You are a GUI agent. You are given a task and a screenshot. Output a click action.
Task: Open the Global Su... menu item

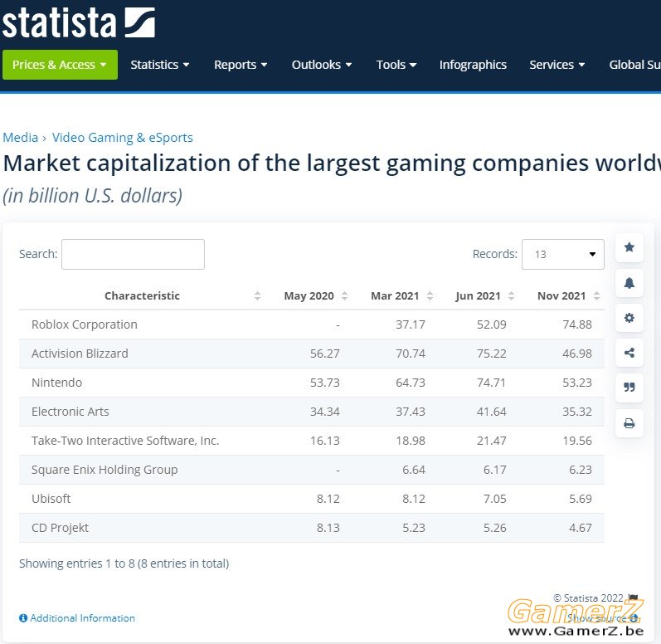634,65
